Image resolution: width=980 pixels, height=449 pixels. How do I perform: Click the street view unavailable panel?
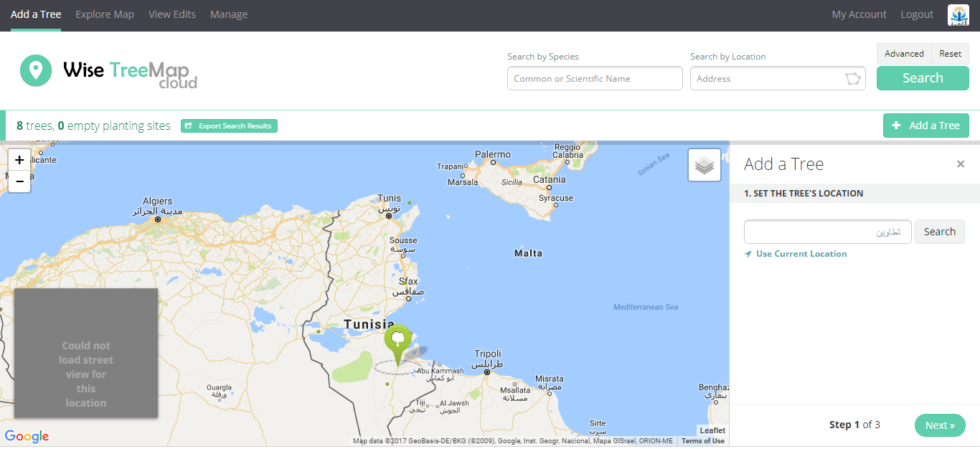[86, 353]
